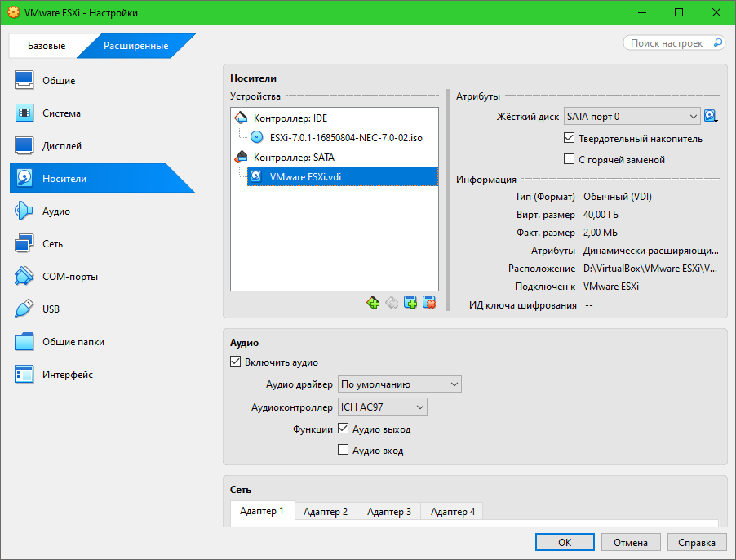This screenshot has height=560, width=736.
Task: Jump to the COM-порты section
Action: coord(69,277)
